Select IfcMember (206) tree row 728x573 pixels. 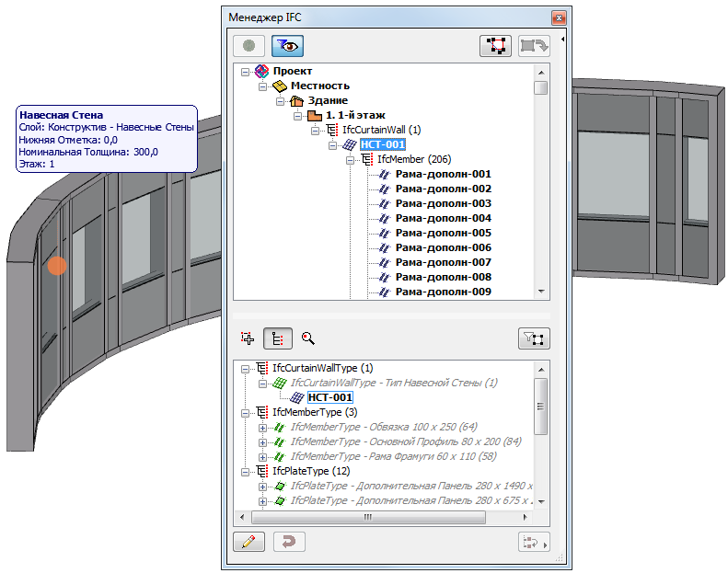click(x=413, y=159)
